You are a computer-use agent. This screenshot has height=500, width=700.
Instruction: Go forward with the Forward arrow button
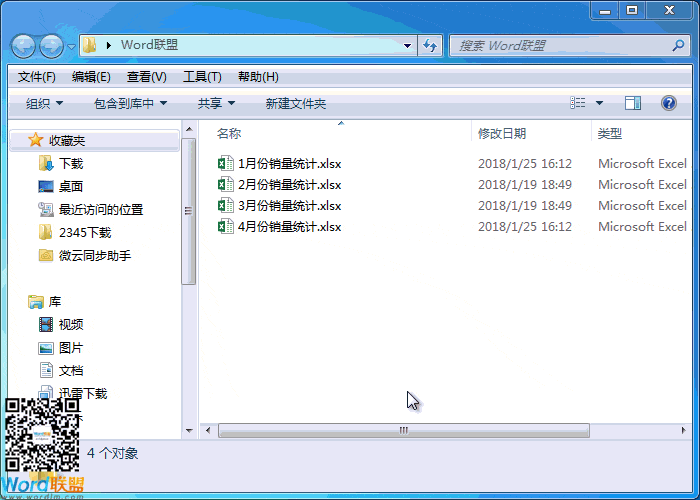point(51,46)
